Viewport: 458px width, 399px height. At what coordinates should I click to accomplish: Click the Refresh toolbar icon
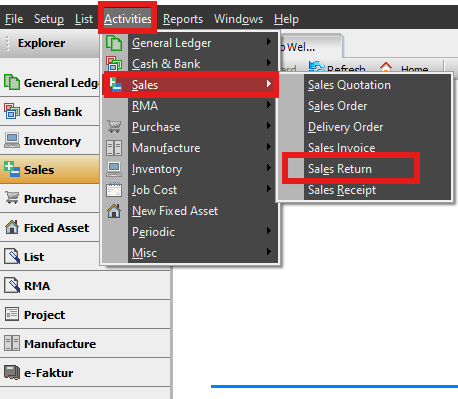(x=317, y=67)
